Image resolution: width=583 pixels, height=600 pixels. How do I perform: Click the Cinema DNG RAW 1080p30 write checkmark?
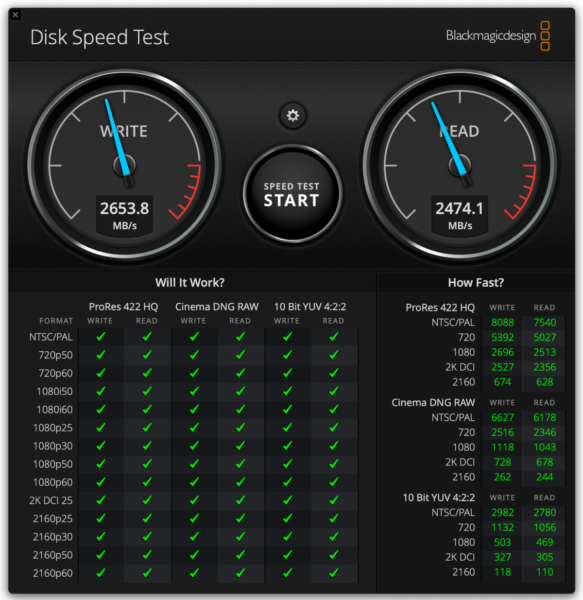194,446
